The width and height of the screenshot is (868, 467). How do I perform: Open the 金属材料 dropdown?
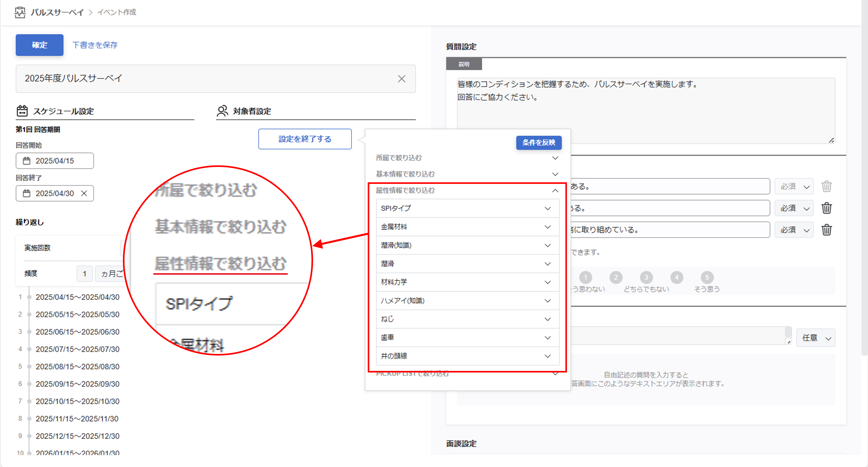[467, 227]
